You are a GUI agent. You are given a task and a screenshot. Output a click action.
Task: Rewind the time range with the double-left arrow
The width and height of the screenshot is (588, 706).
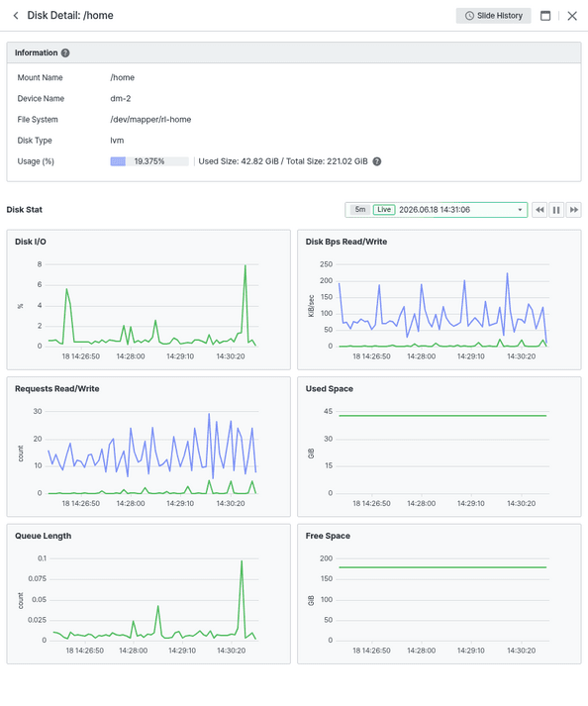coord(539,210)
